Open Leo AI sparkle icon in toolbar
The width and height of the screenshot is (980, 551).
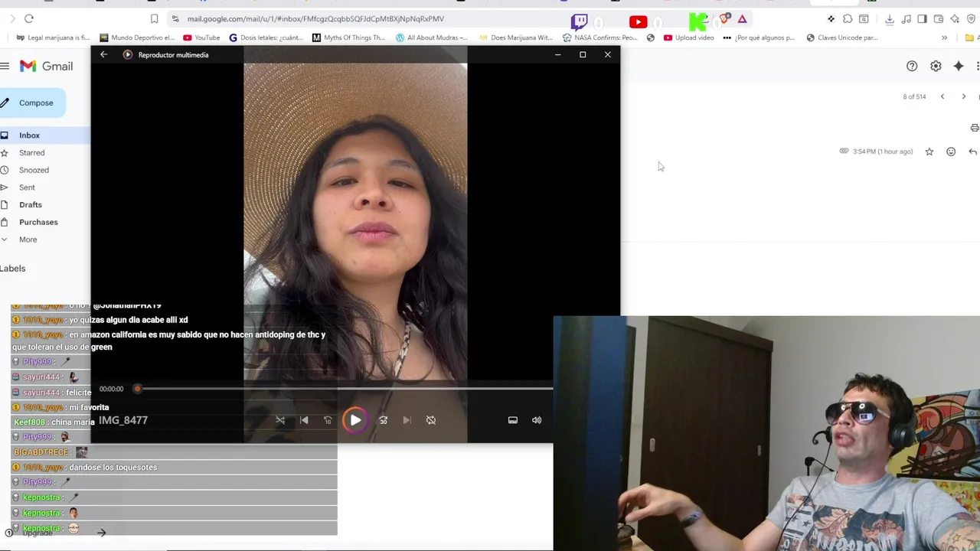point(955,18)
